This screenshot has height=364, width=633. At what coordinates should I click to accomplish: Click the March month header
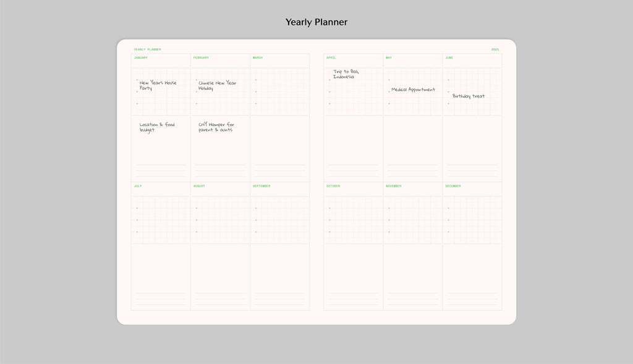pos(258,57)
